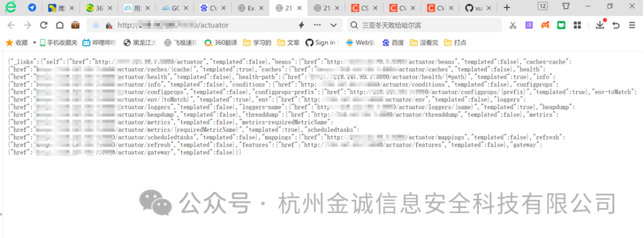Open the 飞极速在 bookmark

[180, 42]
